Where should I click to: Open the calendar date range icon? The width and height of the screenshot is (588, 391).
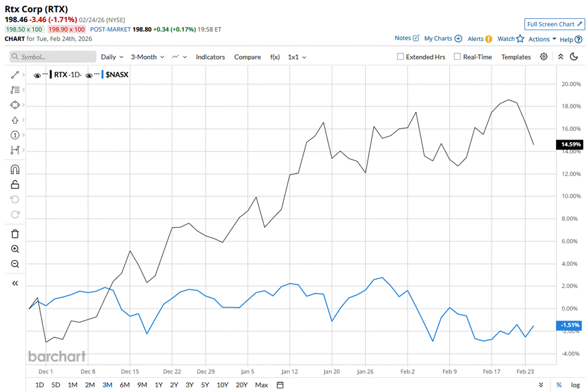280,385
